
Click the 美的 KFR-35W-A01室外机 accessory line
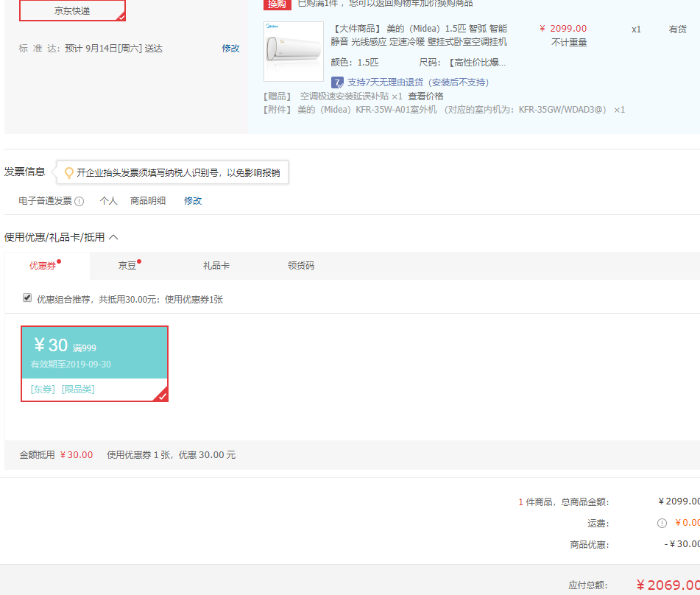[x=444, y=110]
